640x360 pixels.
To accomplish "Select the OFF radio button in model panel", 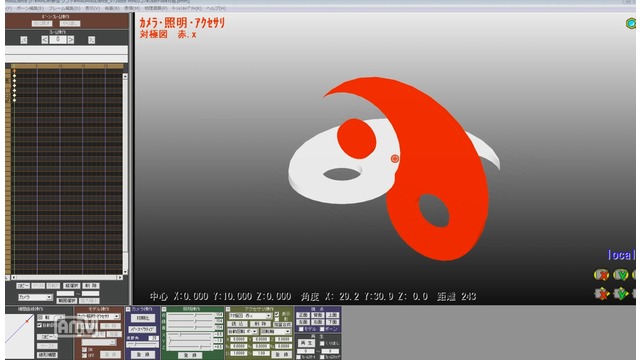I will tap(84, 355).
